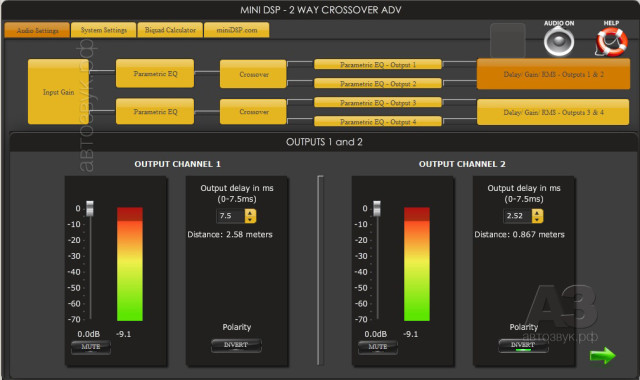Open Parametric EQ - Output 4 block
The width and height of the screenshot is (640, 380).
click(x=378, y=122)
